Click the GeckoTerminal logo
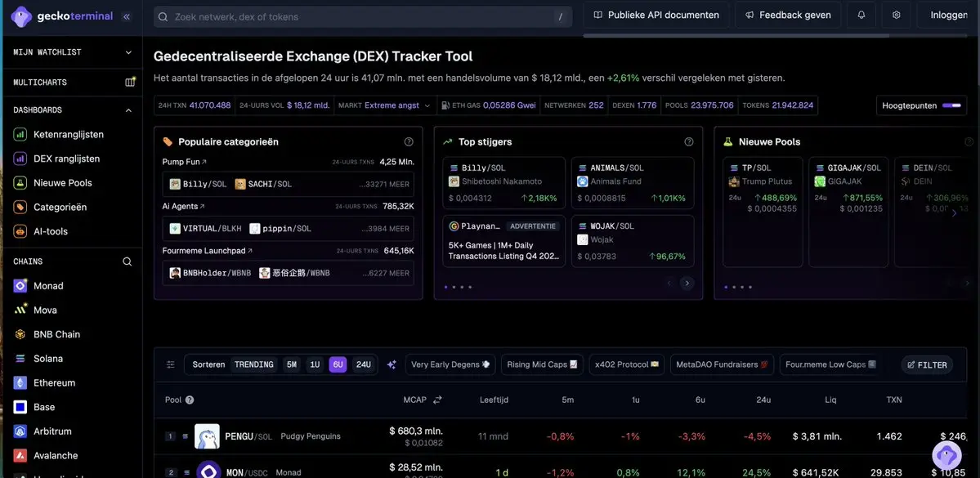Screen dimensions: 980x478 62,17
